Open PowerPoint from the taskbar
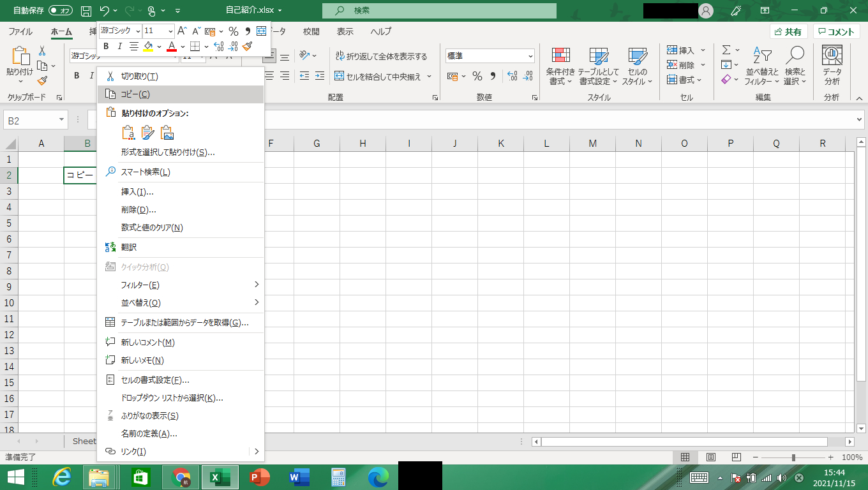 point(260,477)
